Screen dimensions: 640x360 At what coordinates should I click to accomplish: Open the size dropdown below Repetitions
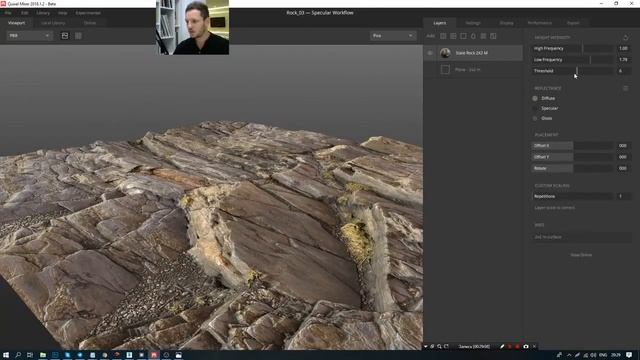click(581, 237)
